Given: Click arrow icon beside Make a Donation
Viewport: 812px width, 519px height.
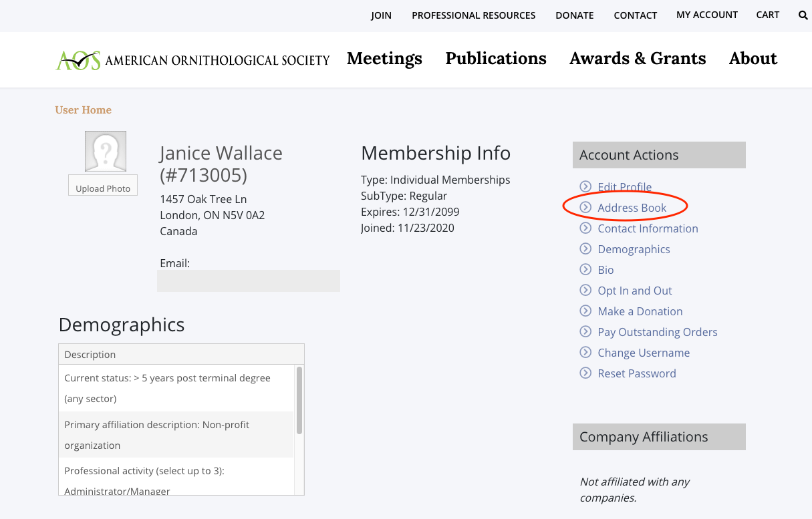Looking at the screenshot, I should click(x=585, y=311).
